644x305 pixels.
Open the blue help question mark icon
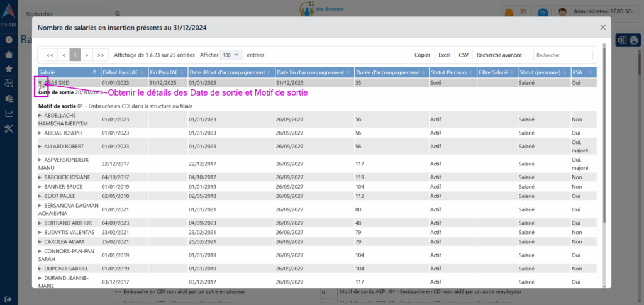click(x=543, y=13)
